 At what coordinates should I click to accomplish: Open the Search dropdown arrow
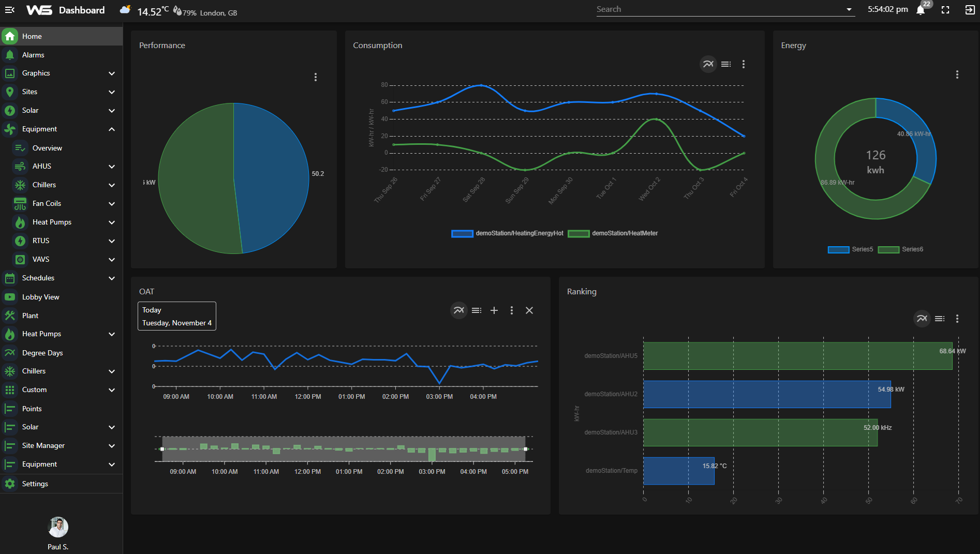coord(849,9)
